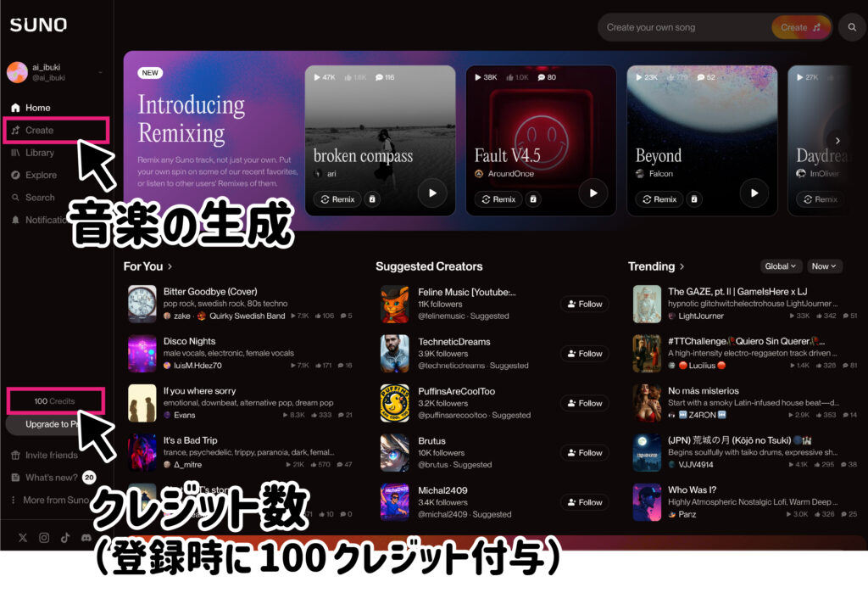Open the X (Twitter) social icon

coord(23,538)
